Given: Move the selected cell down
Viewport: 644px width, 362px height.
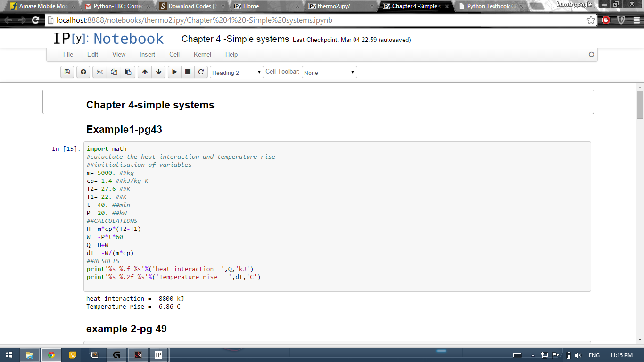Looking at the screenshot, I should (159, 72).
